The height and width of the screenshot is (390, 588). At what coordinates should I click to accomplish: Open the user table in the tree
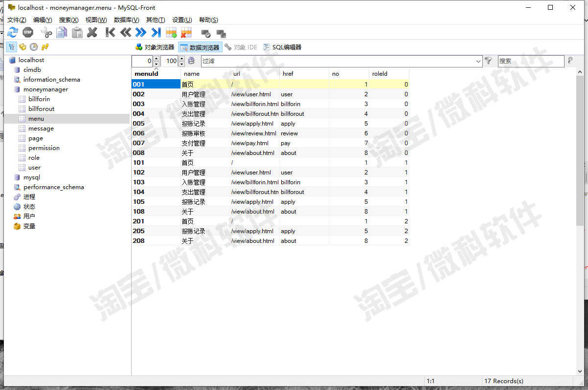point(34,168)
